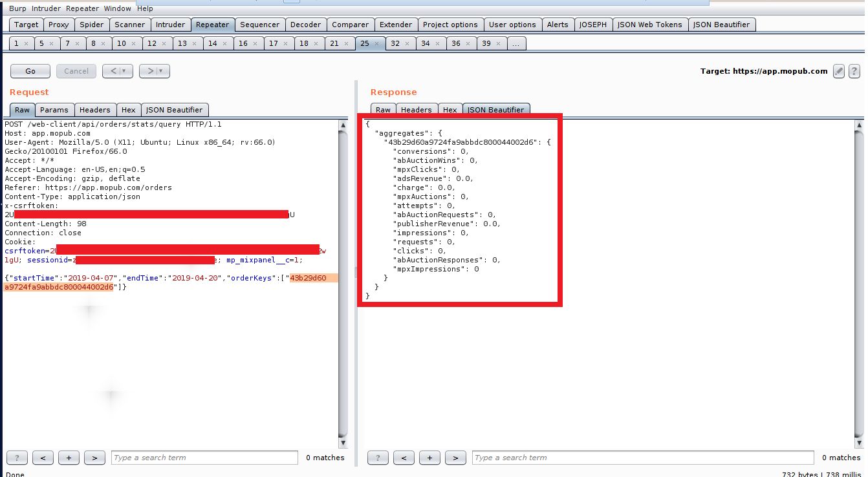Click the plus button in Response search bar
The width and height of the screenshot is (868, 477).
(x=429, y=458)
